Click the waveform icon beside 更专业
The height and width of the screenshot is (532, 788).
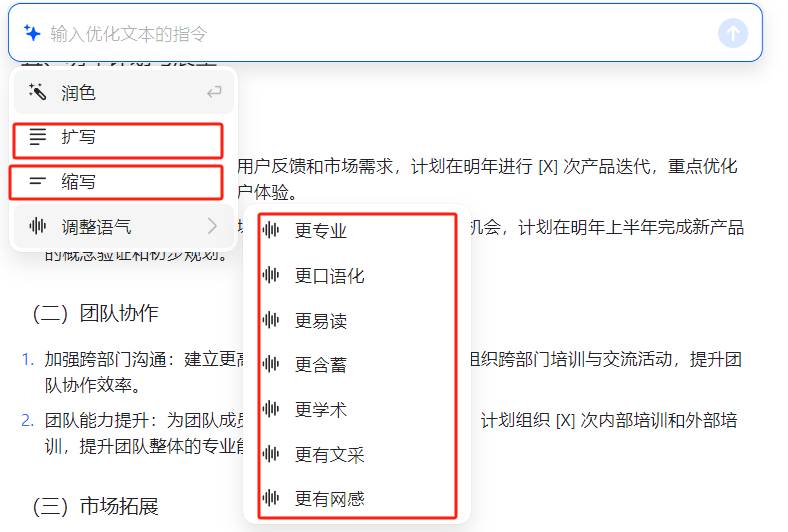pyautogui.click(x=271, y=230)
